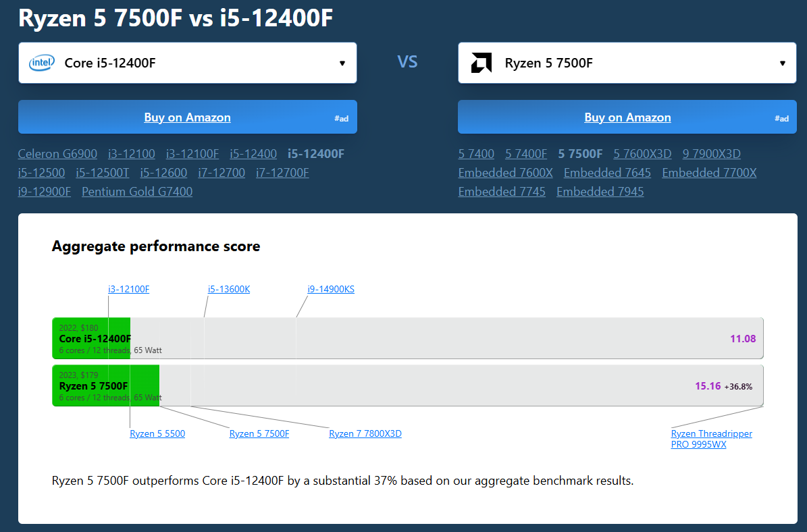This screenshot has width=807, height=532.
Task: Click the Intel logo icon
Action: click(42, 63)
